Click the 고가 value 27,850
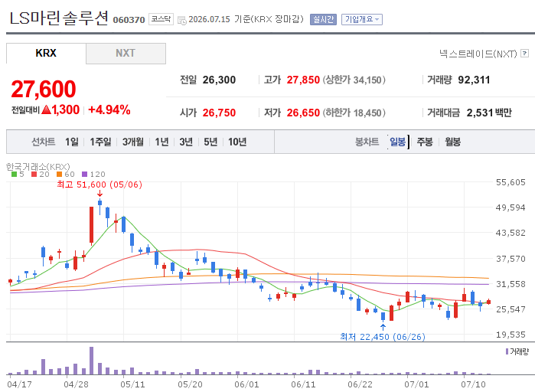Viewport: 535px width, 392px height. pyautogui.click(x=303, y=80)
